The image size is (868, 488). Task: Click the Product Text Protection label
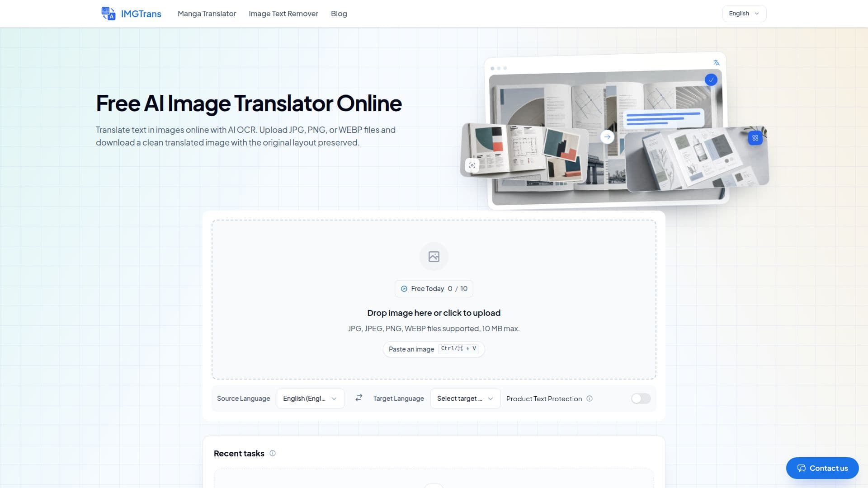544,399
